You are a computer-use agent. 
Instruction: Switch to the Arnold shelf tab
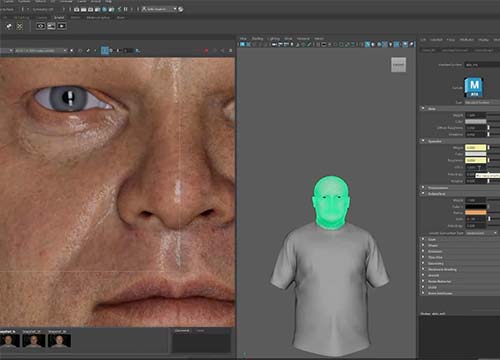(59, 18)
